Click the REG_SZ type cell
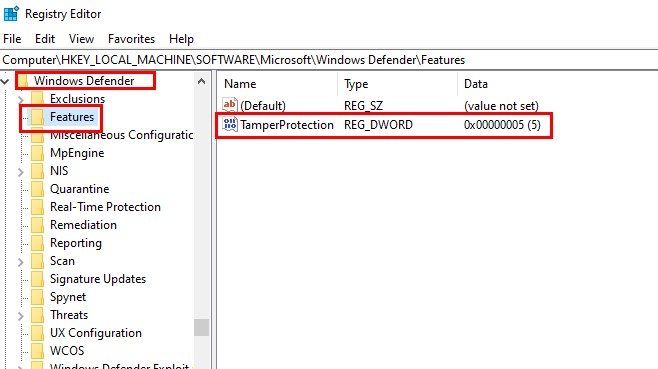The image size is (658, 369). point(363,106)
